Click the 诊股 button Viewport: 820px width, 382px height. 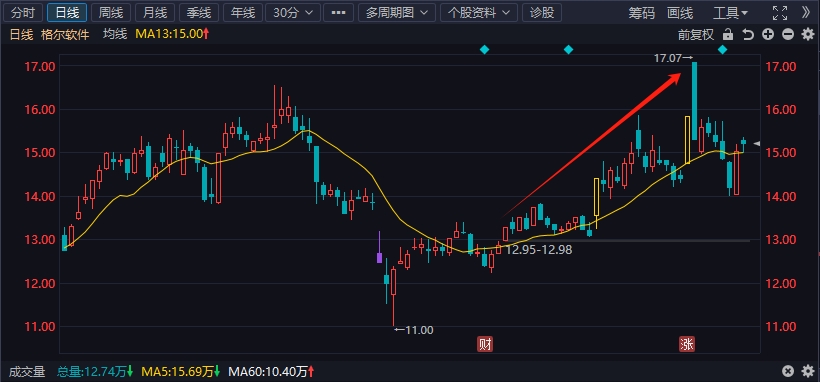click(542, 13)
